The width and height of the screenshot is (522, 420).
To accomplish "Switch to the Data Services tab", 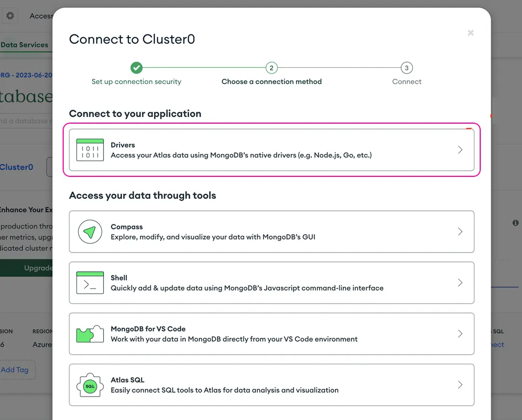I will (x=25, y=45).
